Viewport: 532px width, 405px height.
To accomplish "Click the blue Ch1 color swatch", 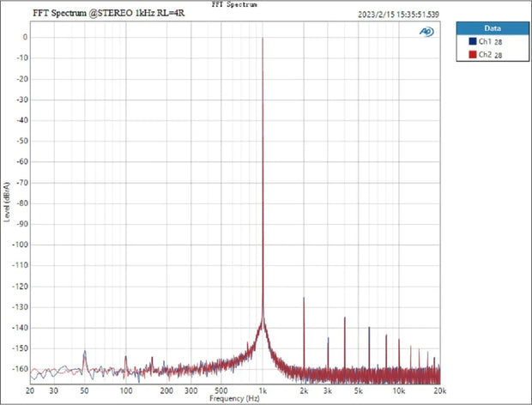I will 471,41.
